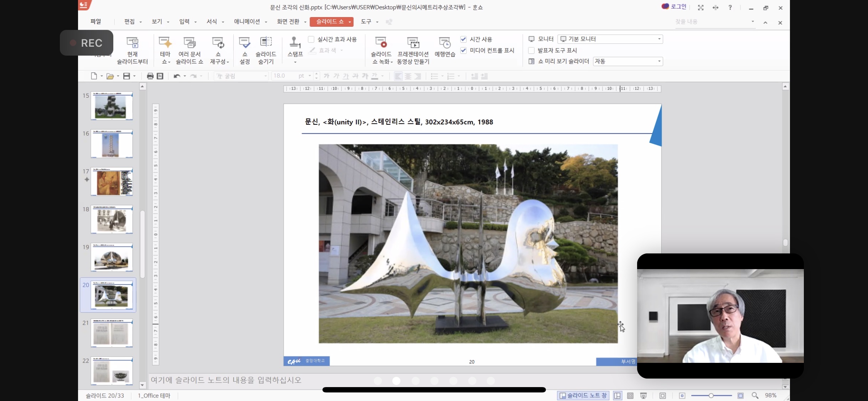
Task: Increase font size with the stepper arrow
Action: pyautogui.click(x=316, y=74)
